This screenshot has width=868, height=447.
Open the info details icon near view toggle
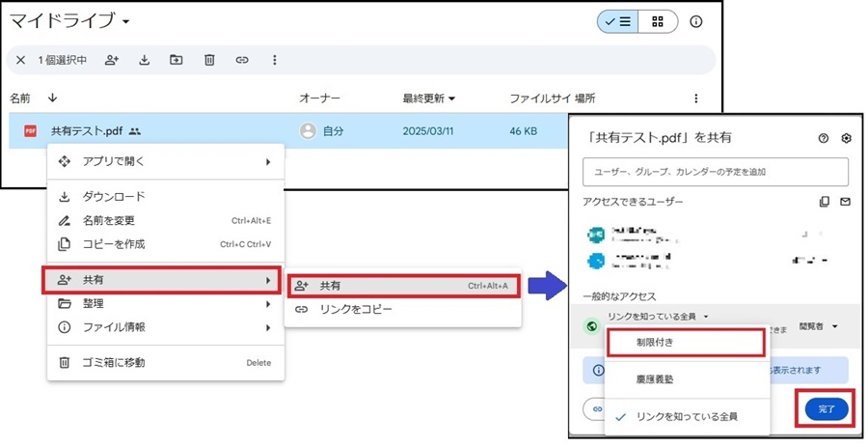tap(696, 21)
